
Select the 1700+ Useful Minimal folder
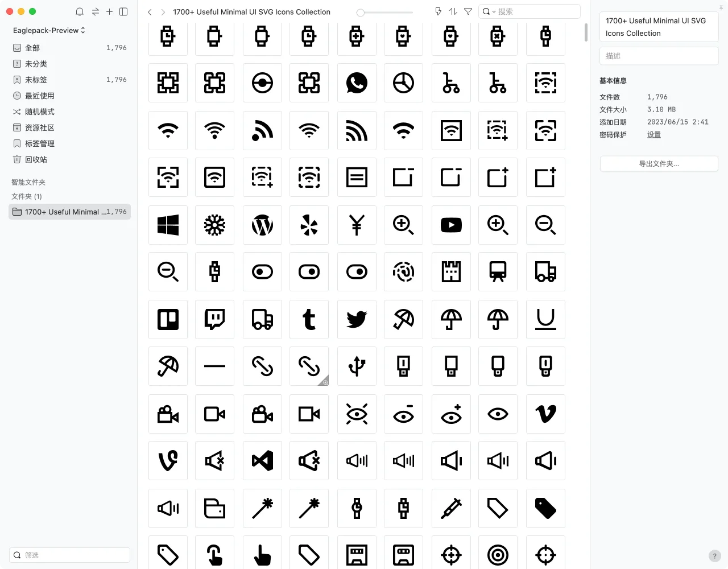click(70, 212)
